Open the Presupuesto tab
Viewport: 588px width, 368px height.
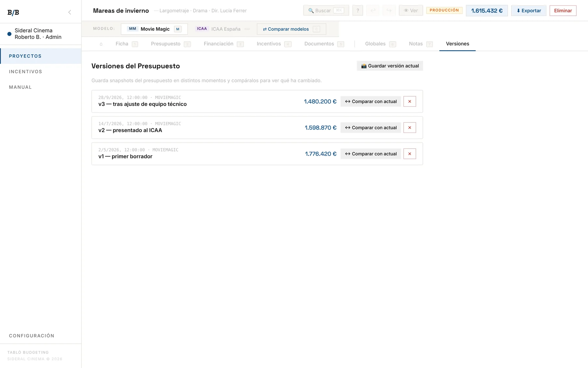coord(170,44)
